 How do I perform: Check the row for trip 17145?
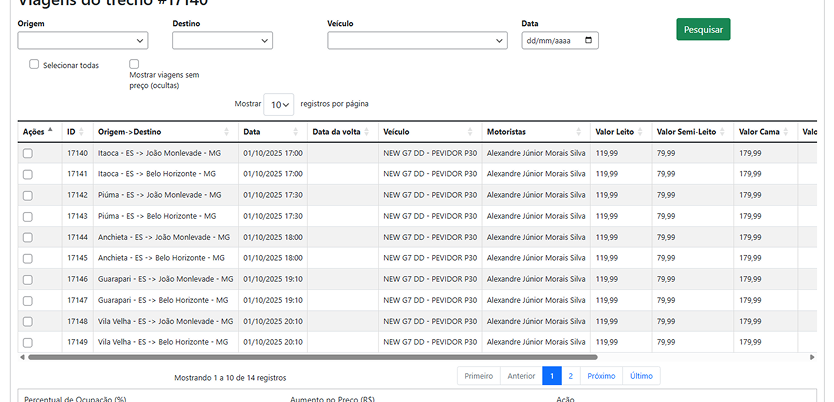[28, 258]
